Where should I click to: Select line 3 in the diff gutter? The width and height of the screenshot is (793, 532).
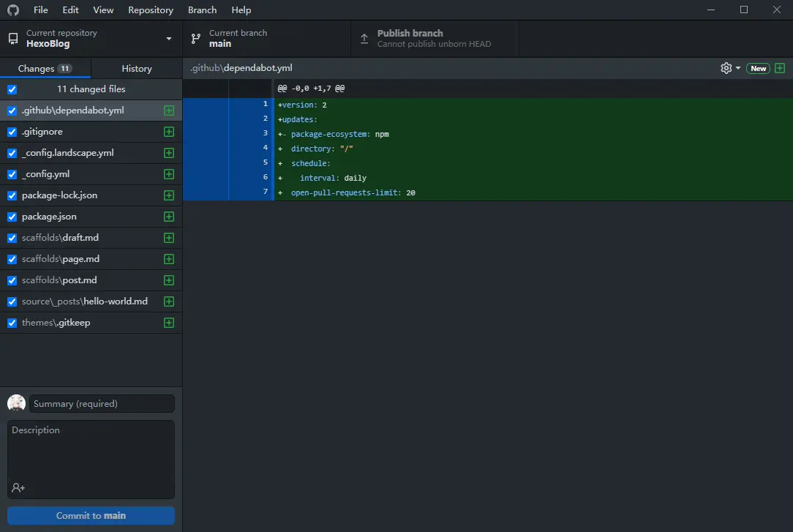tap(251, 134)
